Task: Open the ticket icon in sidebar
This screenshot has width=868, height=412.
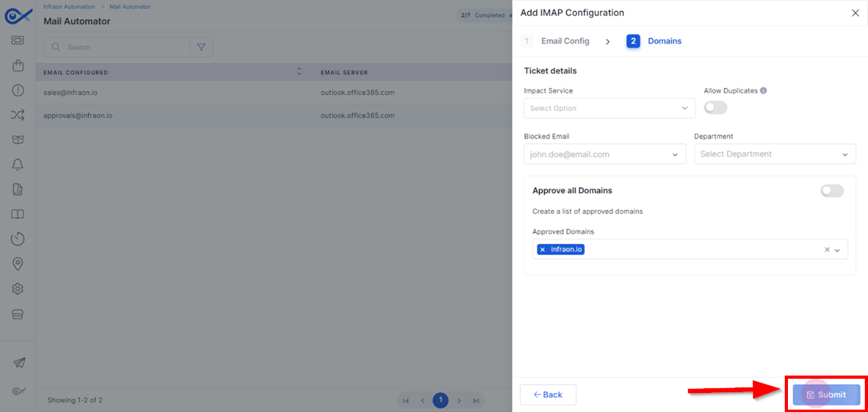Action: click(17, 40)
